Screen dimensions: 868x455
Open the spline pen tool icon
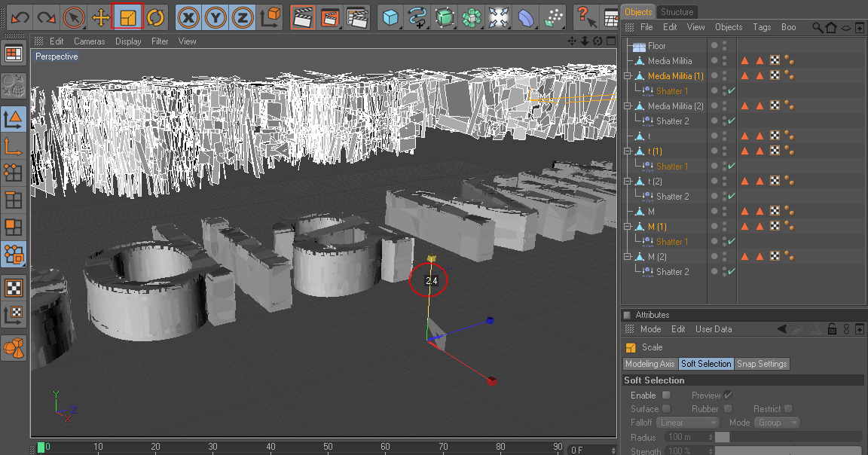(417, 18)
